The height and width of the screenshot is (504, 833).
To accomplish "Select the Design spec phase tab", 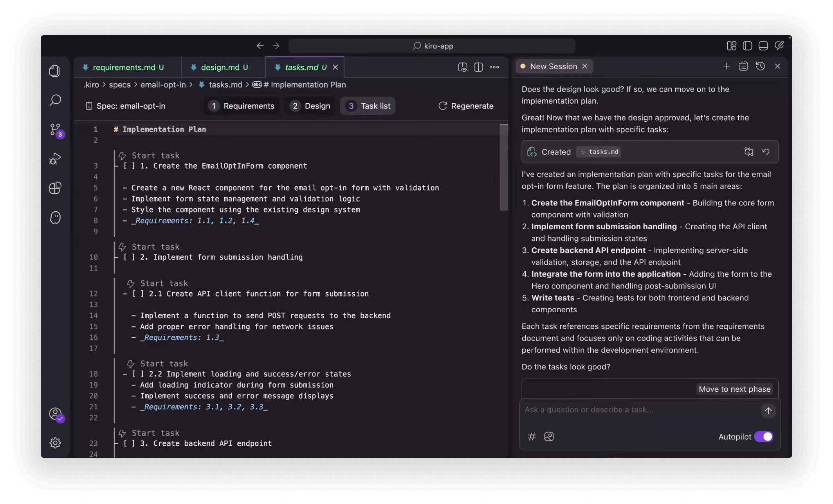I will tap(311, 106).
